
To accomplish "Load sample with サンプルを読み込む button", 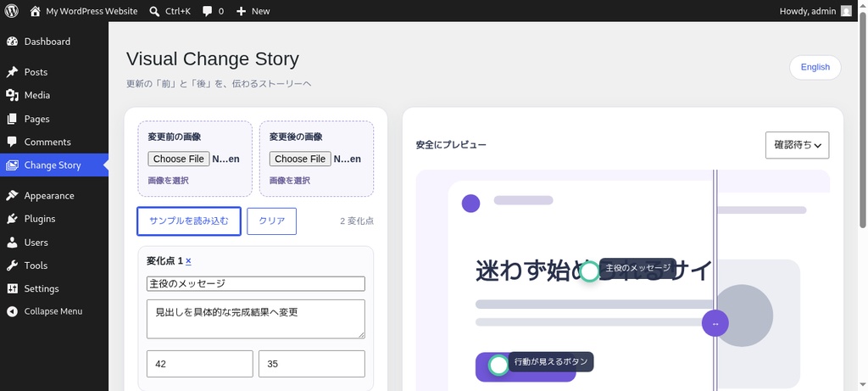I will click(189, 221).
